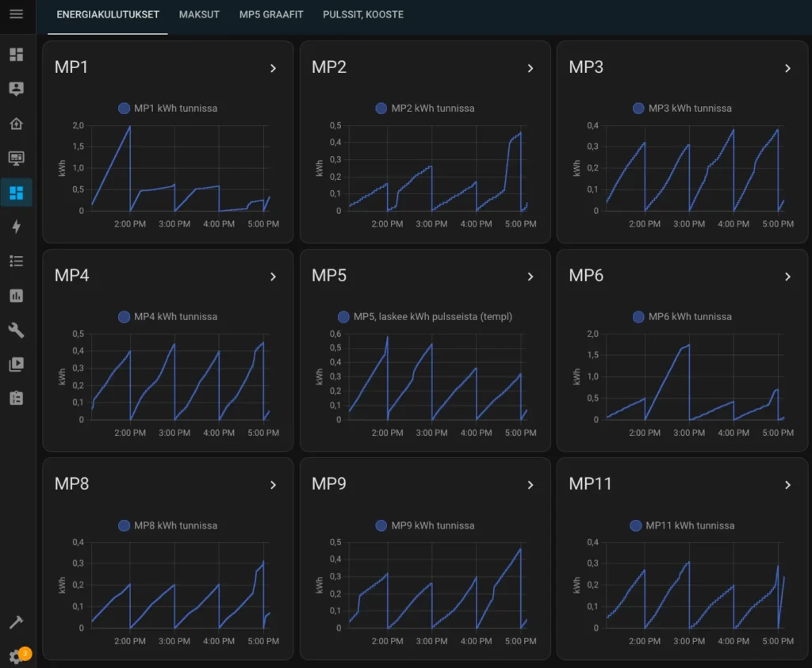Open the clipboard To-do icon in sidebar
Image resolution: width=812 pixels, height=668 pixels.
16,398
